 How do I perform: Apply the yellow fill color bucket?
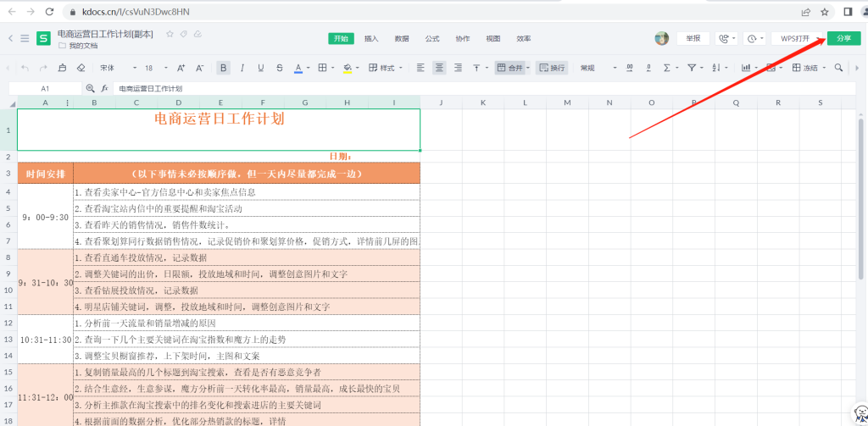click(x=348, y=68)
